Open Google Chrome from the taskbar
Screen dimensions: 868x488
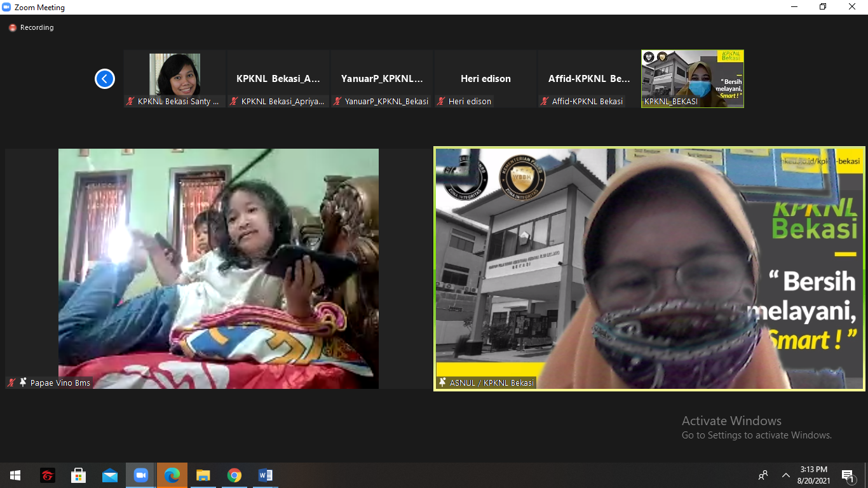click(234, 475)
